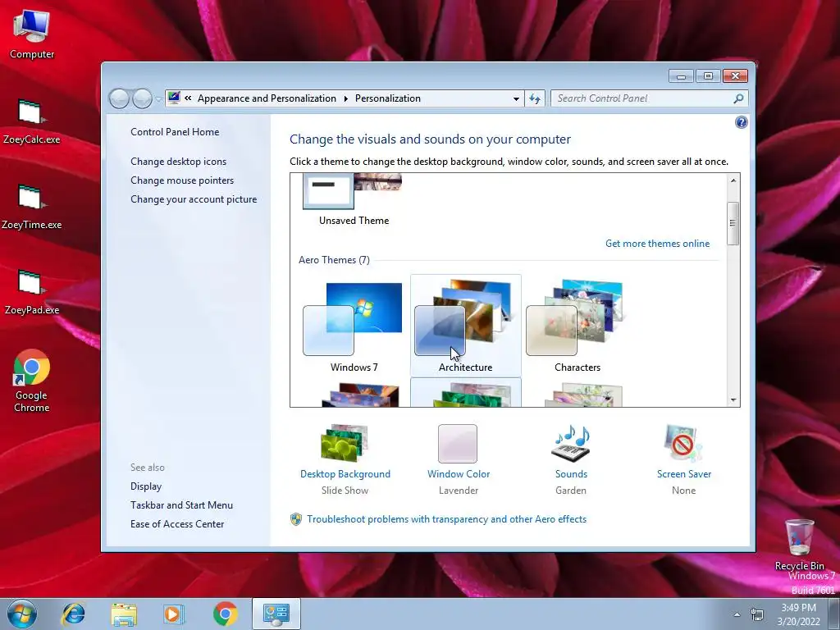Open Desktop Background slide show settings
This screenshot has width=840, height=630.
(x=345, y=459)
